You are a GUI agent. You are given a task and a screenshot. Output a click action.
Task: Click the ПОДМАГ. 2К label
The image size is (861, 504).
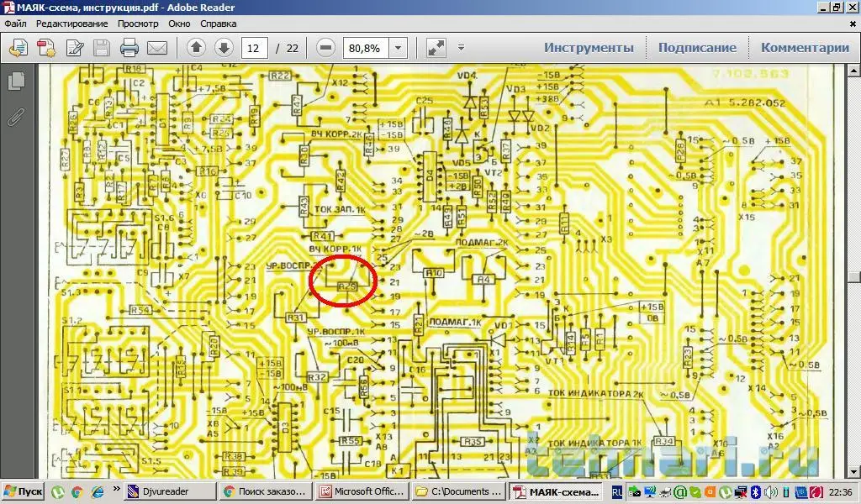[x=482, y=243]
